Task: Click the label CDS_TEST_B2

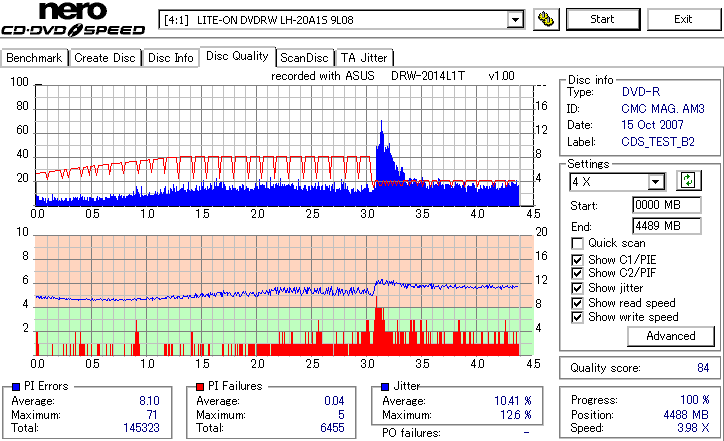Action: coord(658,142)
